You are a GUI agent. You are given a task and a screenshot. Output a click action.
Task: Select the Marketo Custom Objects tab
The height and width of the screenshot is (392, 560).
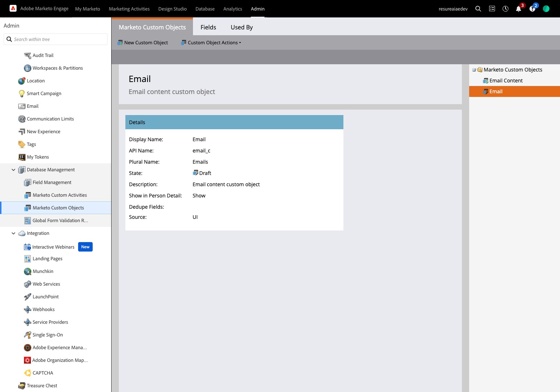[152, 27]
